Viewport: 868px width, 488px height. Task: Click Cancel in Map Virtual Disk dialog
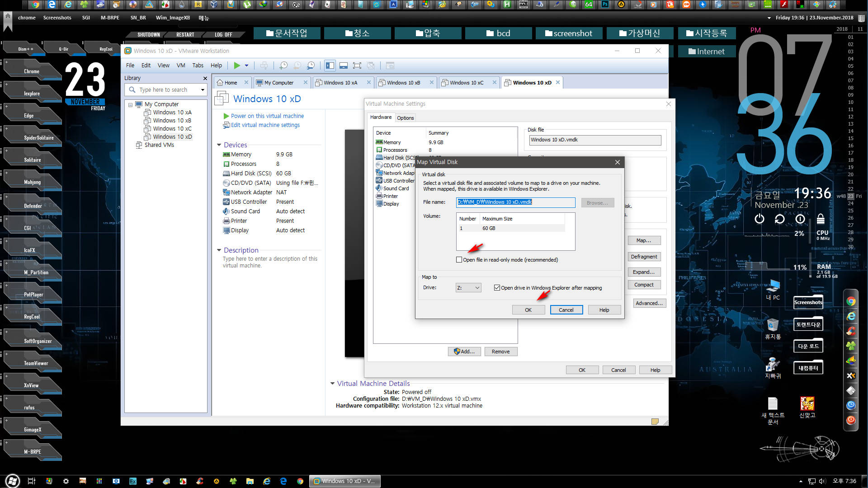point(566,310)
